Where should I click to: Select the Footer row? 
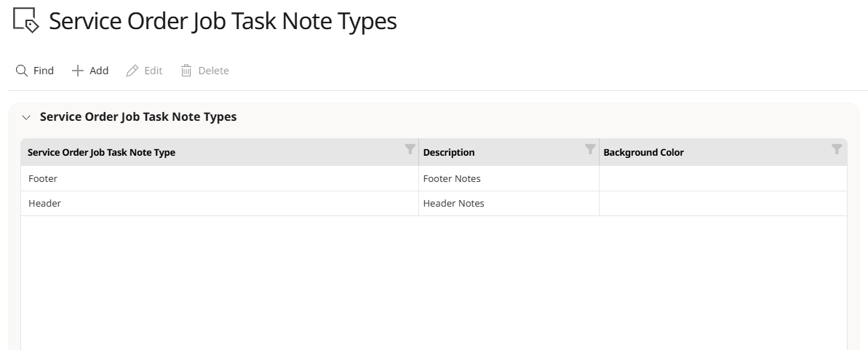(434, 178)
